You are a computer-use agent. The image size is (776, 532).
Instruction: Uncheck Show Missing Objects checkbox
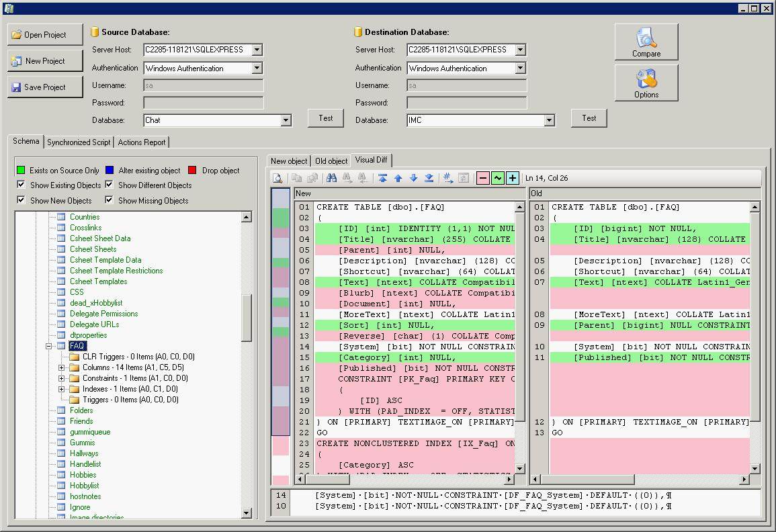(109, 200)
